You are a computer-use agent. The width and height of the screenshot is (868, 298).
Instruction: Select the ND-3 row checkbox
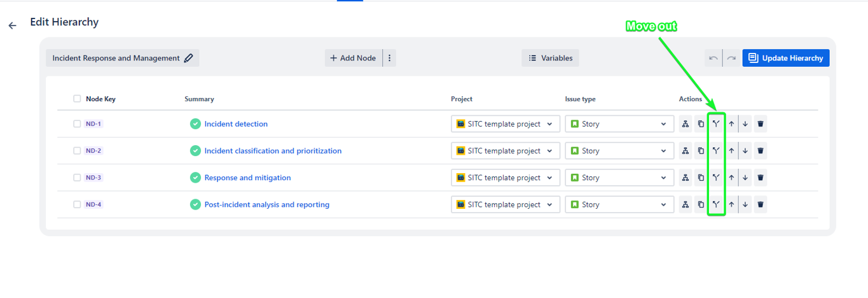pyautogui.click(x=77, y=178)
